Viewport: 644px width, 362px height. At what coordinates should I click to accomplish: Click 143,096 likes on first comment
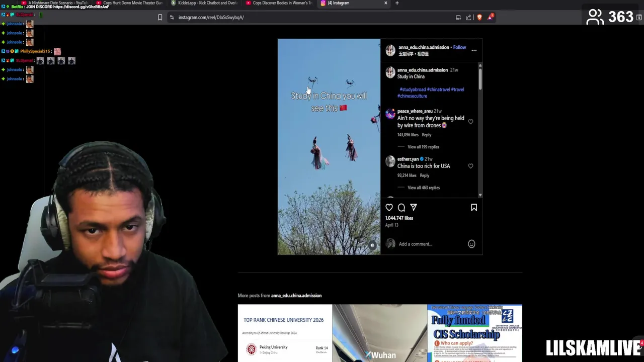[x=408, y=135]
